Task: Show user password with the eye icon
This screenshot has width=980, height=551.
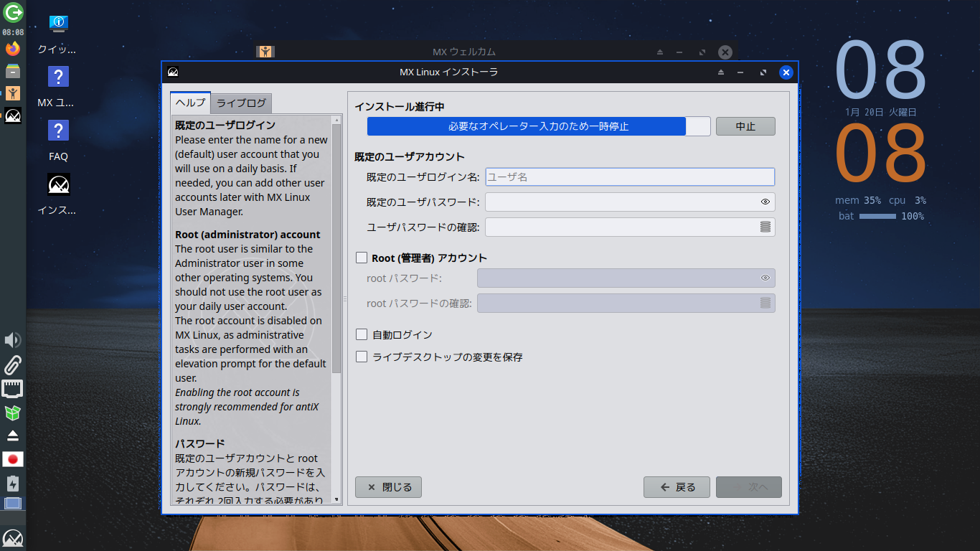Action: pyautogui.click(x=765, y=202)
